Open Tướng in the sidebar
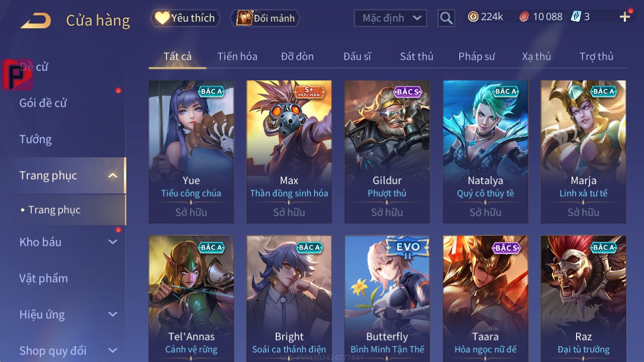Screen dimensions: 644x362 pos(35,139)
